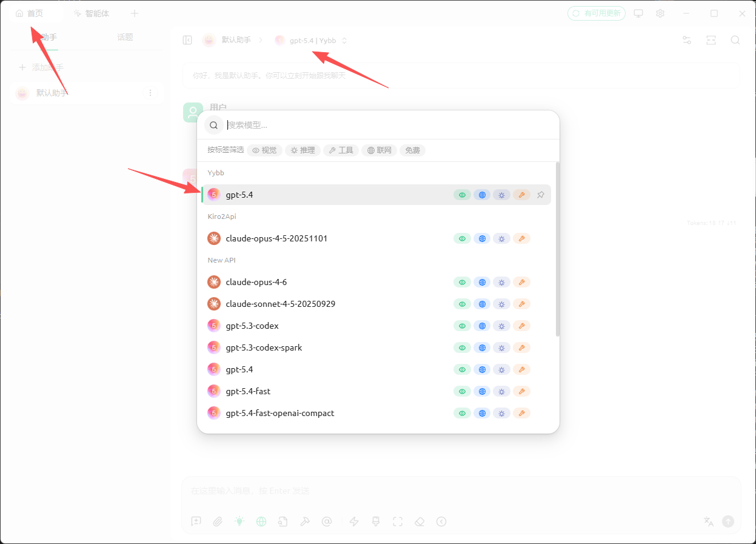Click the translate icon beside the send button
This screenshot has width=756, height=544.
point(708,521)
